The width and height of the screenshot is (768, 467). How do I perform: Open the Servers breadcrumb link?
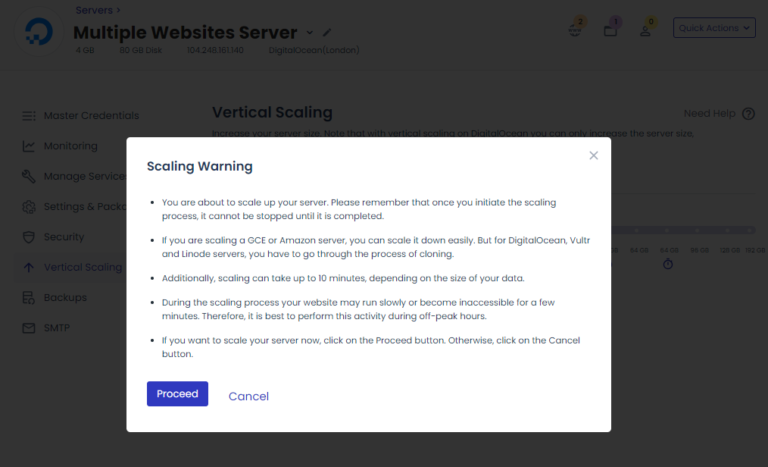[x=94, y=10]
